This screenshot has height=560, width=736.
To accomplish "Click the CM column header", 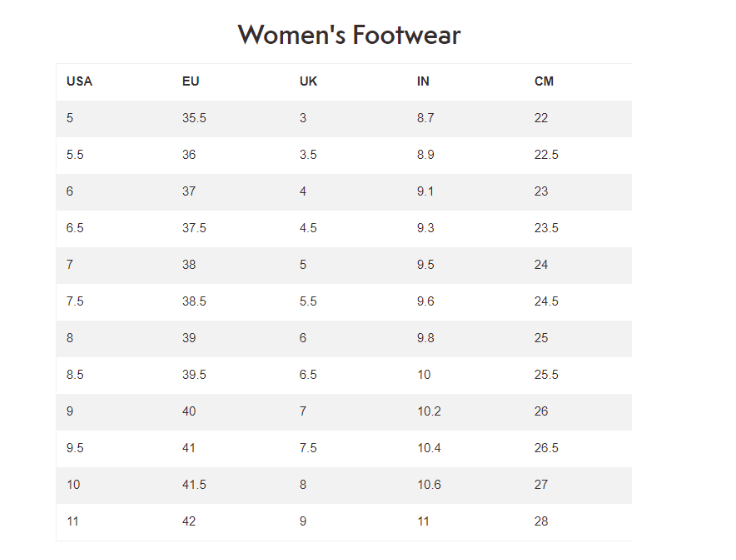I will [543, 81].
